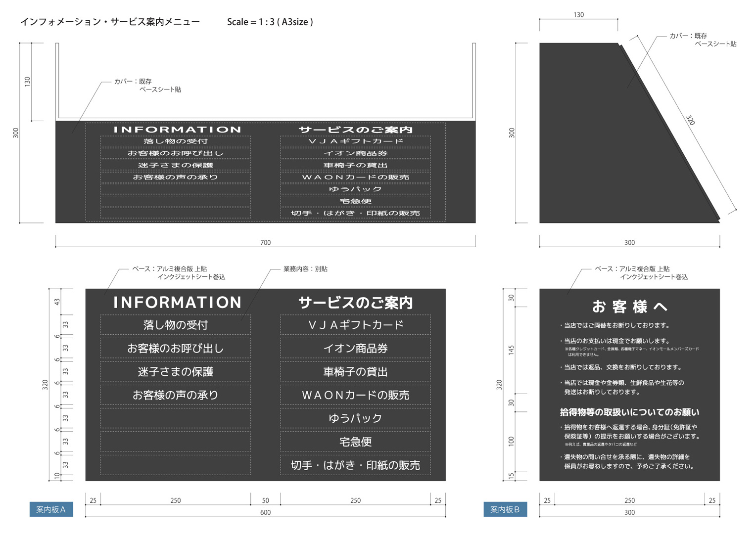Viewport: 756px width, 534px height.
Task: Click the 15 bottom margin dimension
Action: click(511, 476)
